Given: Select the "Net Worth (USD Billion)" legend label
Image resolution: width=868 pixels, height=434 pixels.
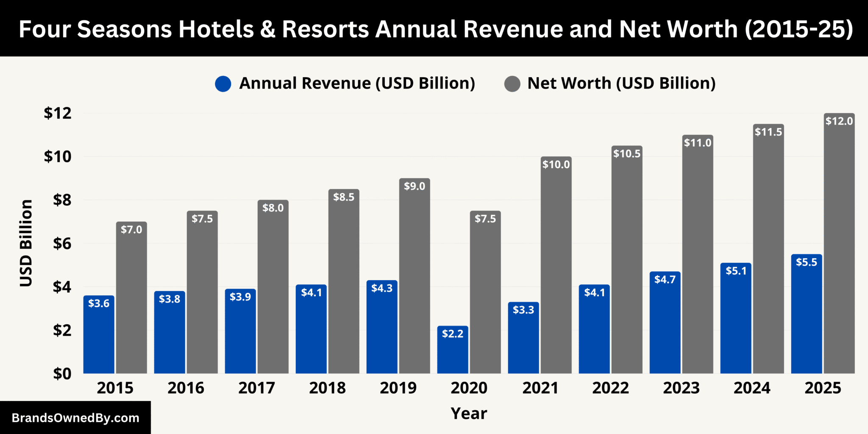Looking at the screenshot, I should coord(621,83).
